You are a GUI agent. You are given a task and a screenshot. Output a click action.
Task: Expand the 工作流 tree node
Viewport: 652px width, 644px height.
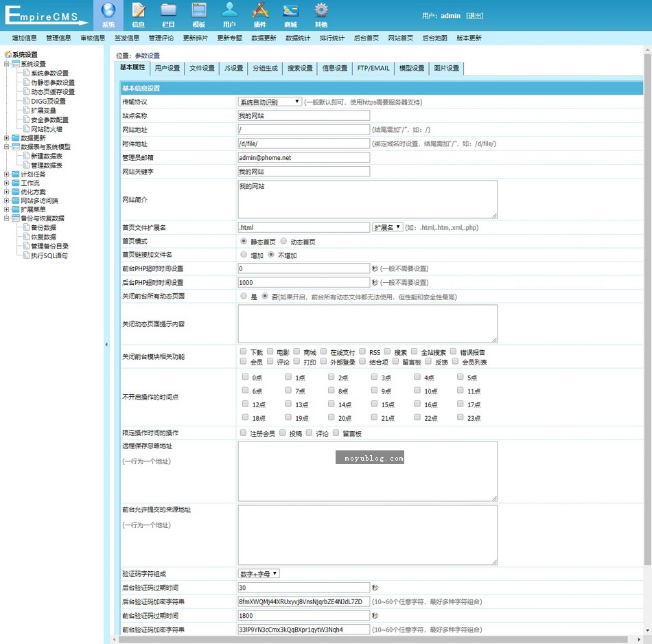pos(7,183)
